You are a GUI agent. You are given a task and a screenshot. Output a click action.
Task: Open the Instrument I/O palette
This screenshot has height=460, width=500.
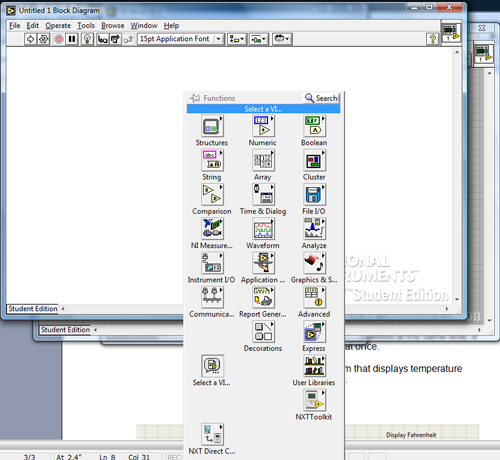click(x=212, y=263)
